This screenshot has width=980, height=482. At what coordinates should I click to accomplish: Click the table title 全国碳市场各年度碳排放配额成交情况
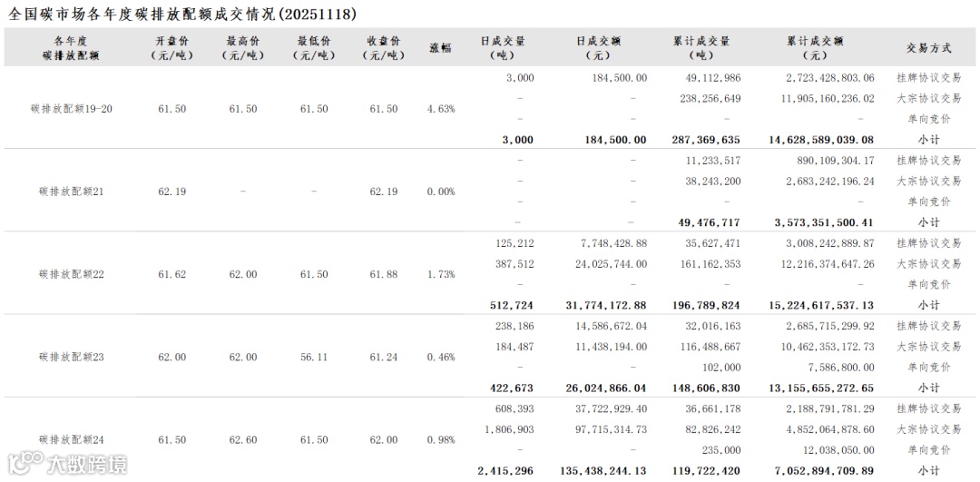click(x=142, y=14)
